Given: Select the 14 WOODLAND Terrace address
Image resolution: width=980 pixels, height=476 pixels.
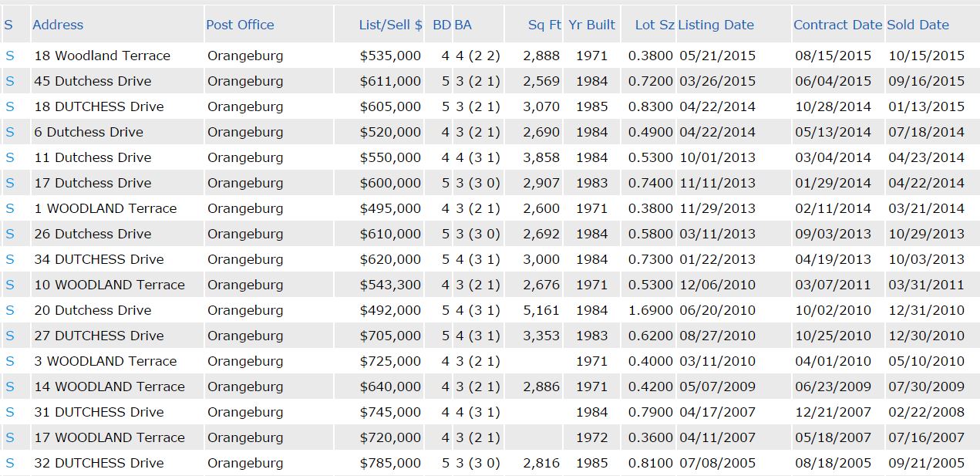Looking at the screenshot, I should coord(109,387).
